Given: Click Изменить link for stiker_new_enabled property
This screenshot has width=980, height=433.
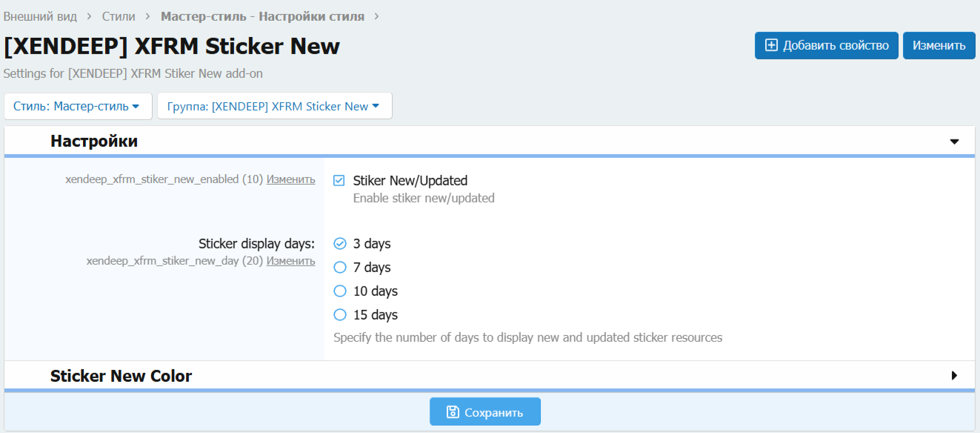Looking at the screenshot, I should 290,179.
